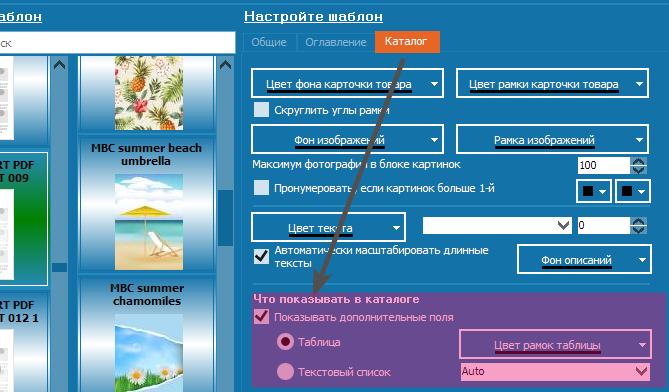Select the Текстовый список radio button
The width and height of the screenshot is (669, 392).
pos(285,372)
